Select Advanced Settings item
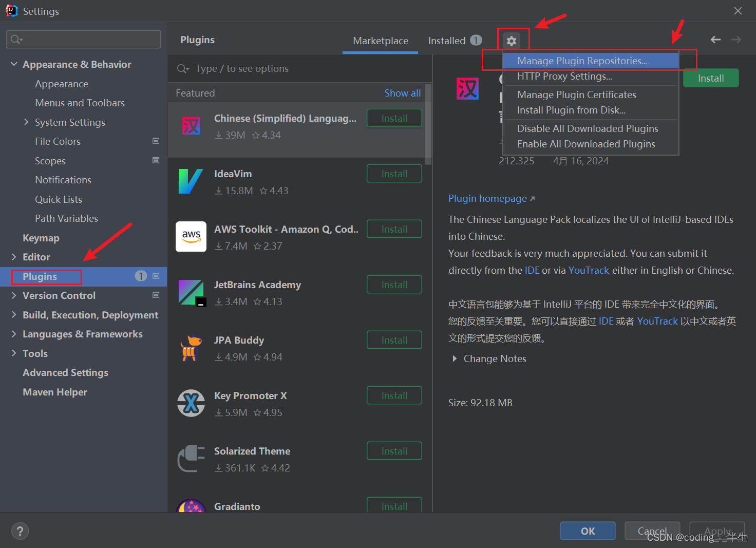 tap(66, 372)
